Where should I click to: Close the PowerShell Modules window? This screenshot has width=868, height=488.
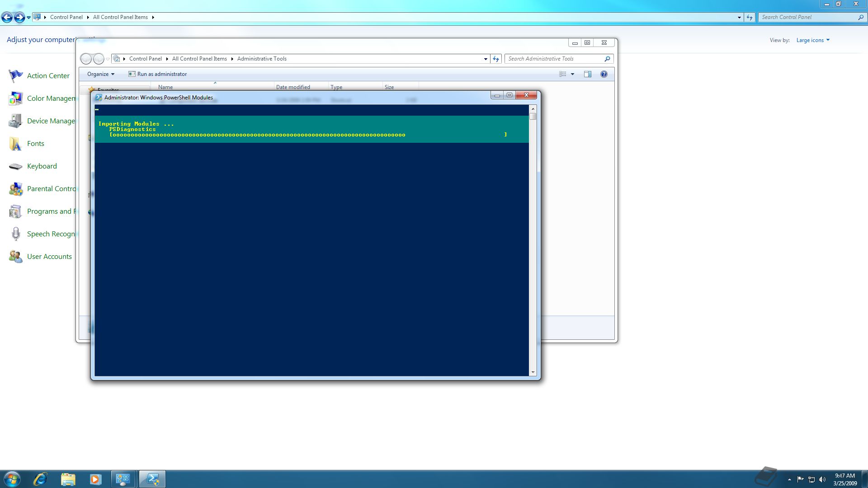(x=526, y=95)
